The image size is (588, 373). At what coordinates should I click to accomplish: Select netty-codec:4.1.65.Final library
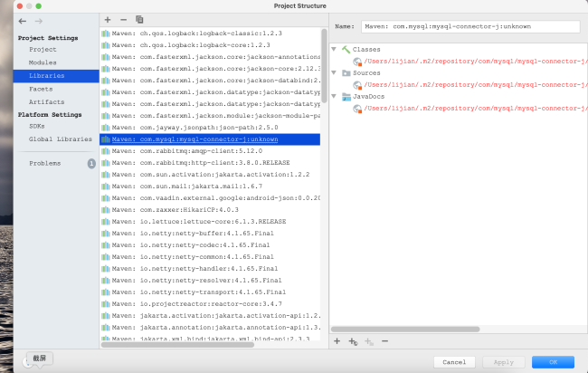210,245
